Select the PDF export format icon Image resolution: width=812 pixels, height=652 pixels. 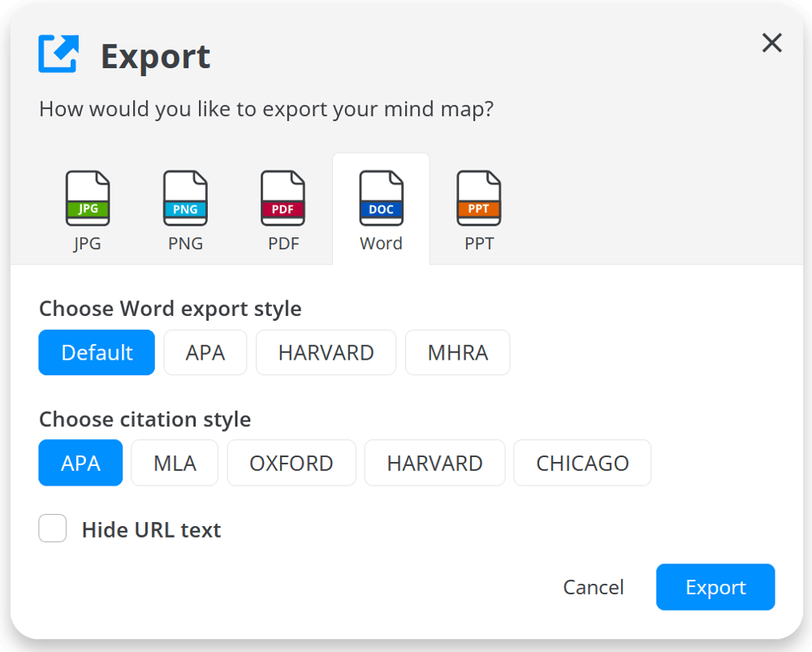[283, 197]
